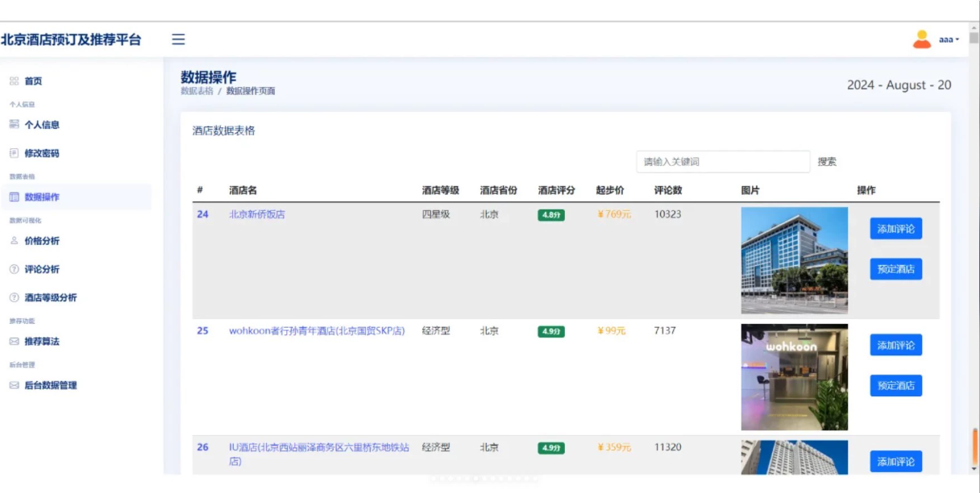Open 酒店等级分析 menu item
This screenshot has height=493, width=980.
[x=51, y=297]
